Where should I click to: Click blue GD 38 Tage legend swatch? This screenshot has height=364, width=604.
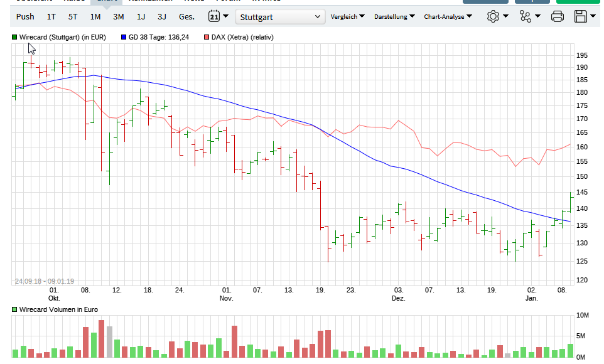(x=124, y=37)
